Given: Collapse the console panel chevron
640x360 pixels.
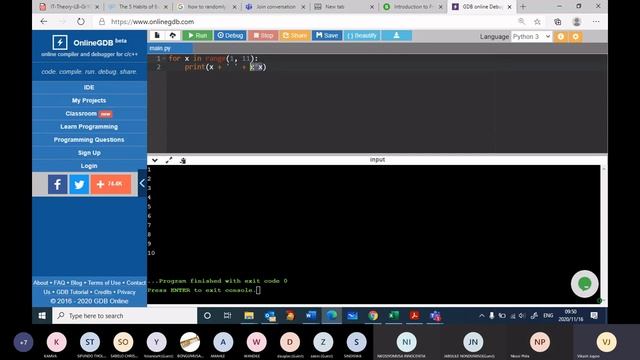Looking at the screenshot, I should pos(155,160).
